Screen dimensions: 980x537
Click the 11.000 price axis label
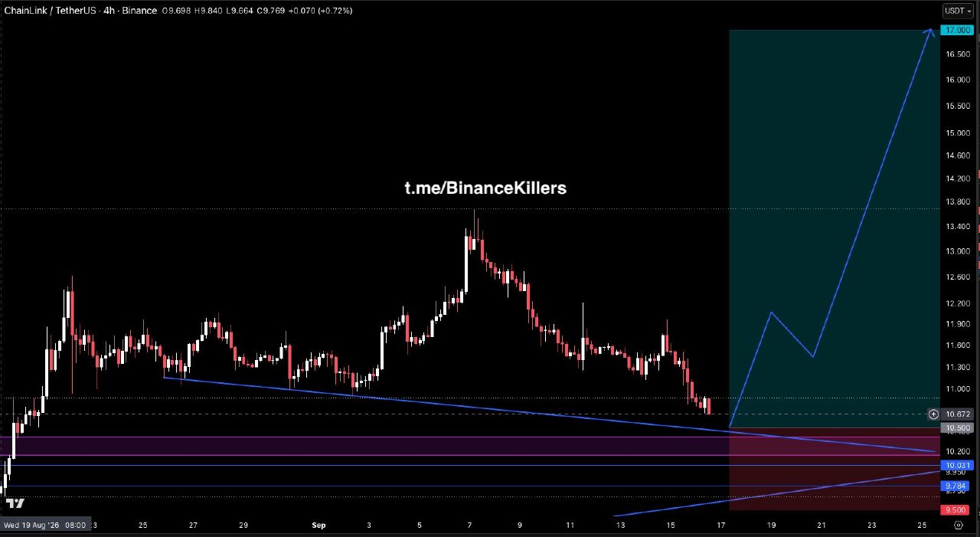[x=957, y=389]
